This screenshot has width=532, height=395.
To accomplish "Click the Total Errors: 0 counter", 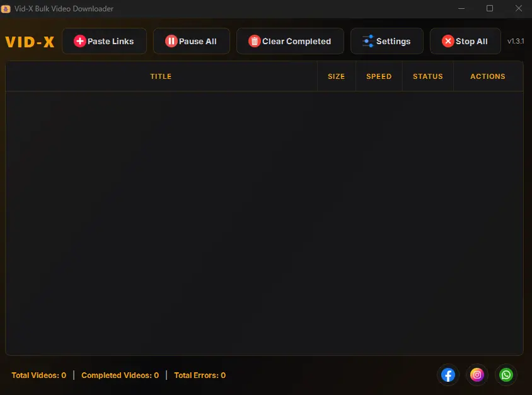I will [200, 375].
